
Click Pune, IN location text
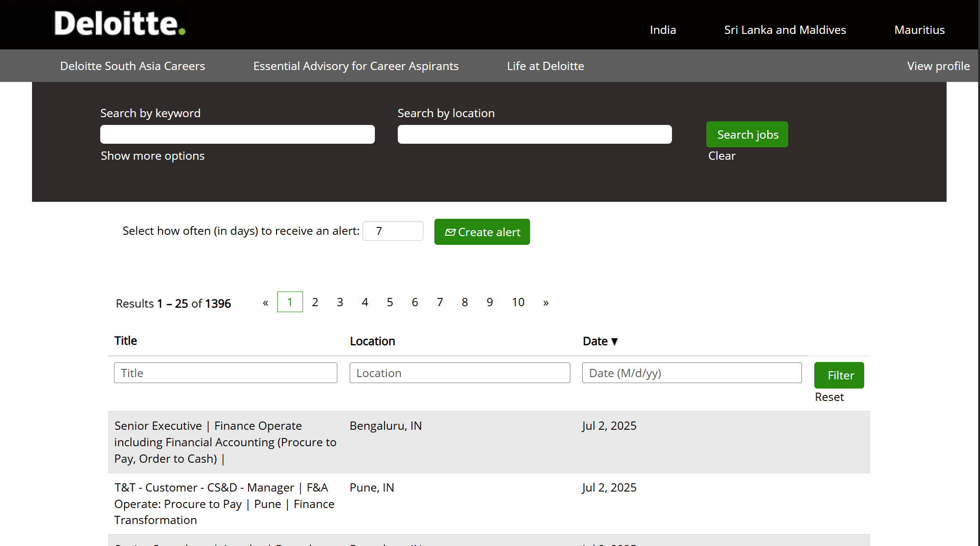[x=372, y=487]
